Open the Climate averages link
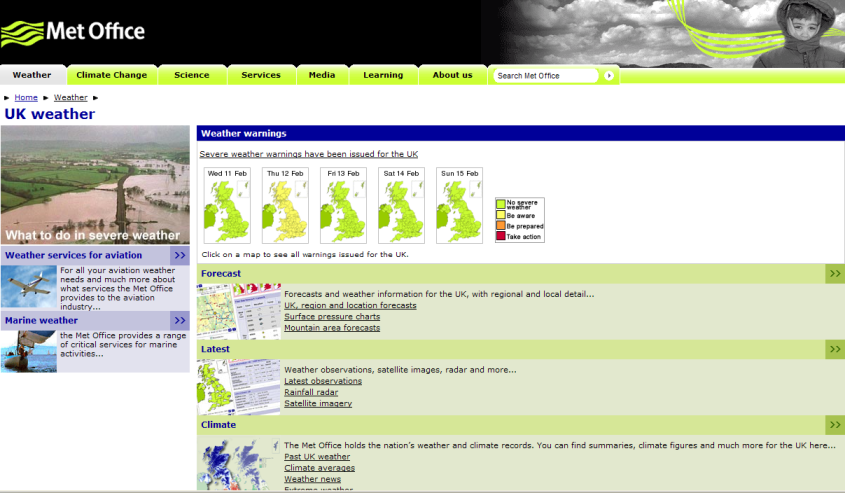Screen dimensions: 845x493 (x=320, y=468)
